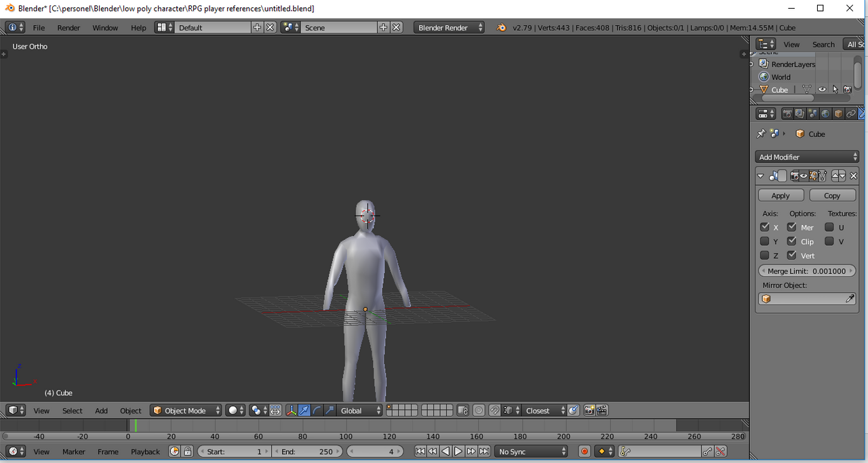This screenshot has width=868, height=463.
Task: Open the Object Mode dropdown
Action: [186, 411]
